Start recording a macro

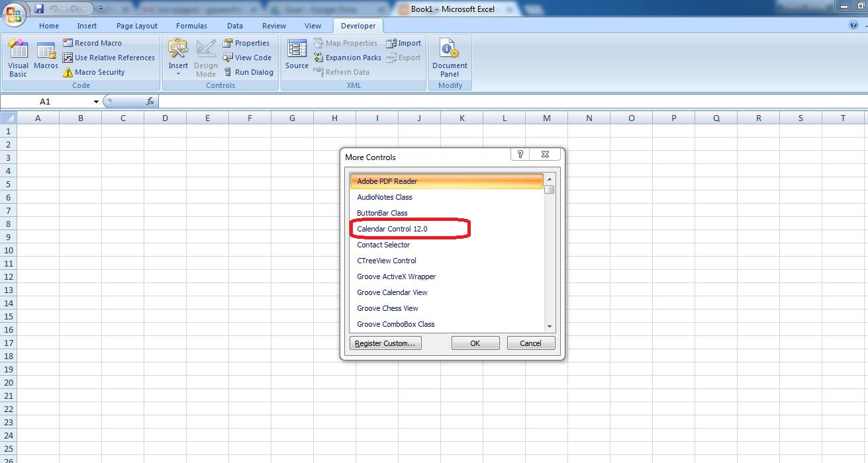(94, 42)
